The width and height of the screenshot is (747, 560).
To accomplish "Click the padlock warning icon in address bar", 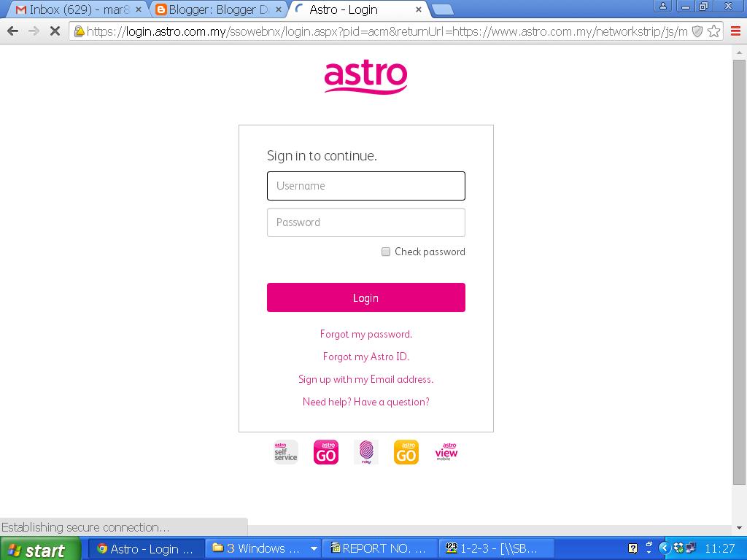I will pyautogui.click(x=79, y=31).
